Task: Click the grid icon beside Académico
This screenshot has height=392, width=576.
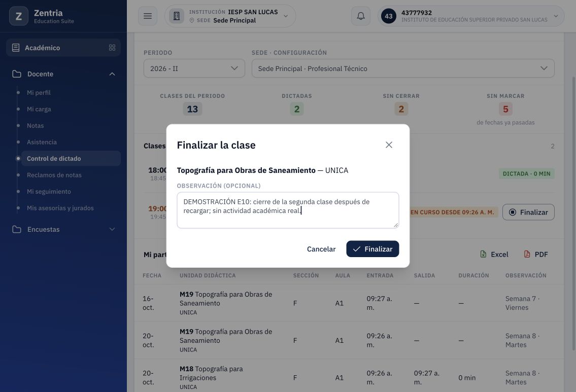Action: pyautogui.click(x=112, y=48)
